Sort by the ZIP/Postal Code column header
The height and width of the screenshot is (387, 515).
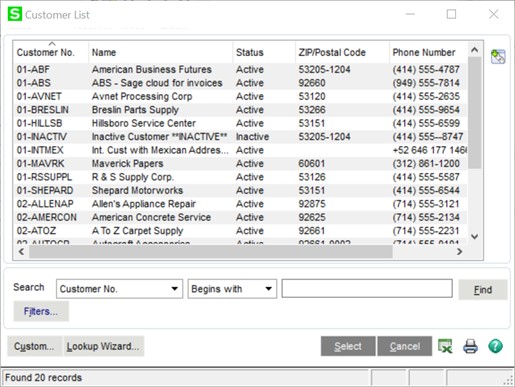342,52
